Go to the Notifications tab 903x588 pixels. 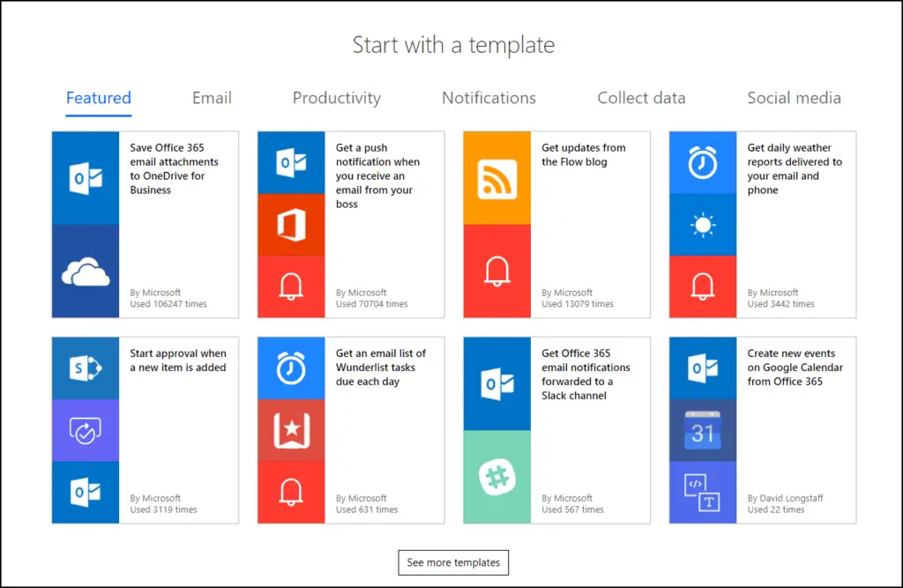tap(489, 98)
